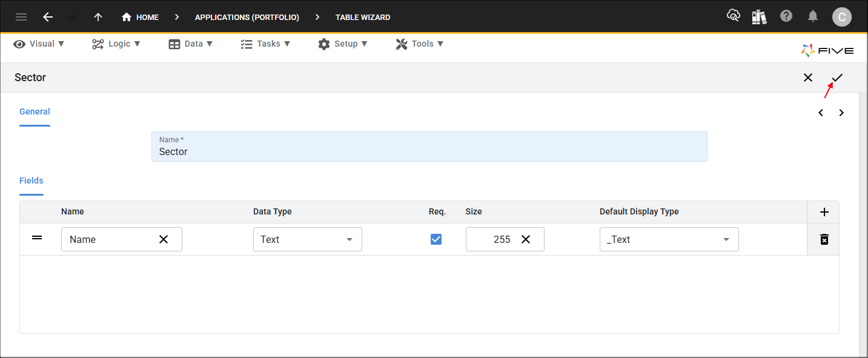Open the Tools menu
The image size is (868, 358).
(419, 44)
